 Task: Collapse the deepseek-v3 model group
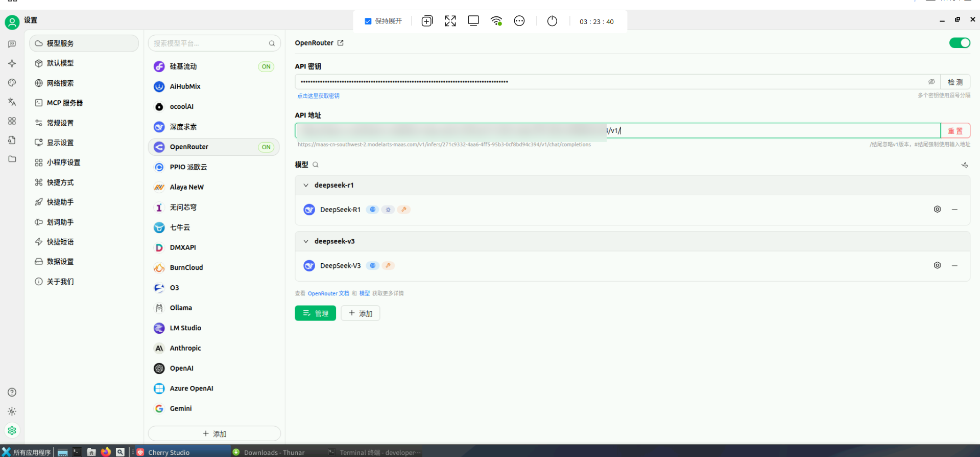point(306,241)
